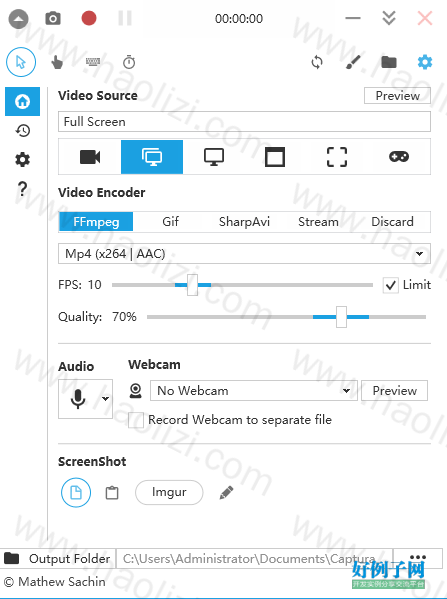447x599 pixels.
Task: Start recording with the red record button
Action: click(x=89, y=18)
